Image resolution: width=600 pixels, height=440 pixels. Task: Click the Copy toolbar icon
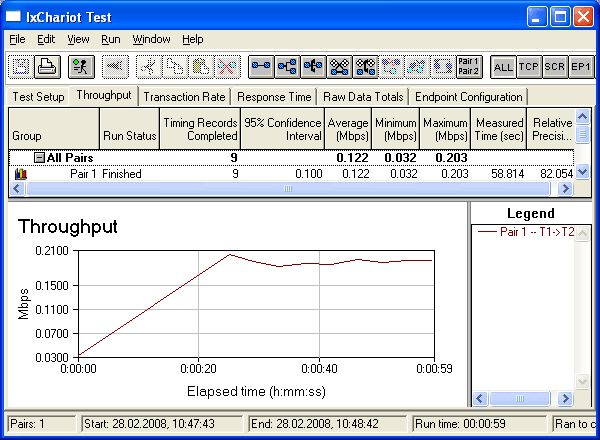(x=175, y=67)
